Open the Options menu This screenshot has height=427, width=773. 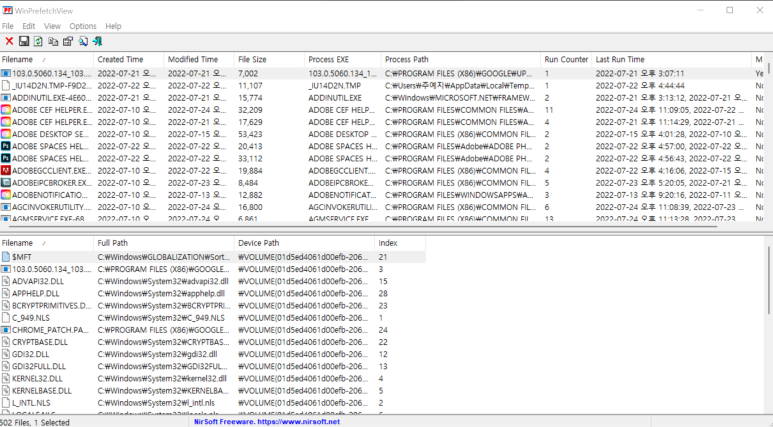coord(83,26)
